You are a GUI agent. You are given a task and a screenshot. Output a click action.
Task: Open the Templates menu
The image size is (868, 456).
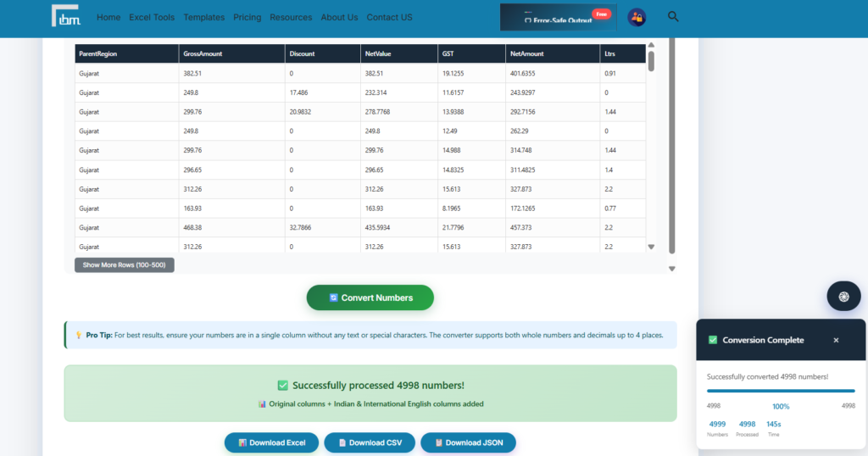click(x=203, y=17)
